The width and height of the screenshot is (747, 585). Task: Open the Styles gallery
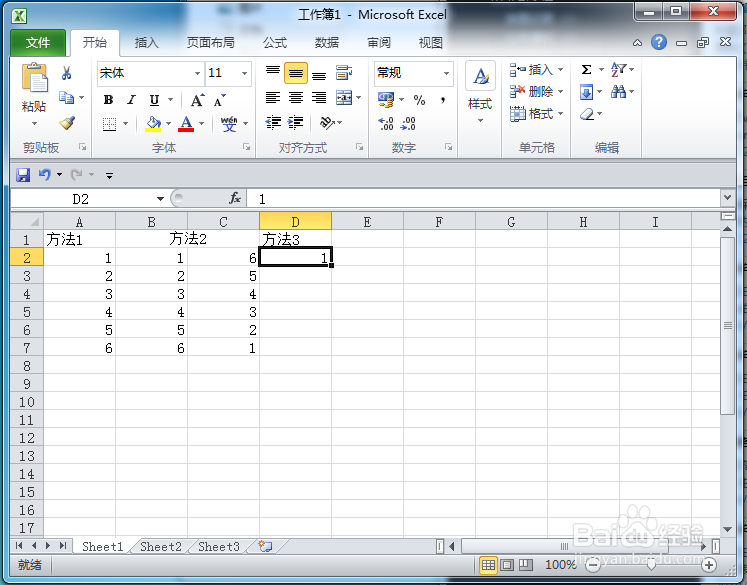pos(480,93)
